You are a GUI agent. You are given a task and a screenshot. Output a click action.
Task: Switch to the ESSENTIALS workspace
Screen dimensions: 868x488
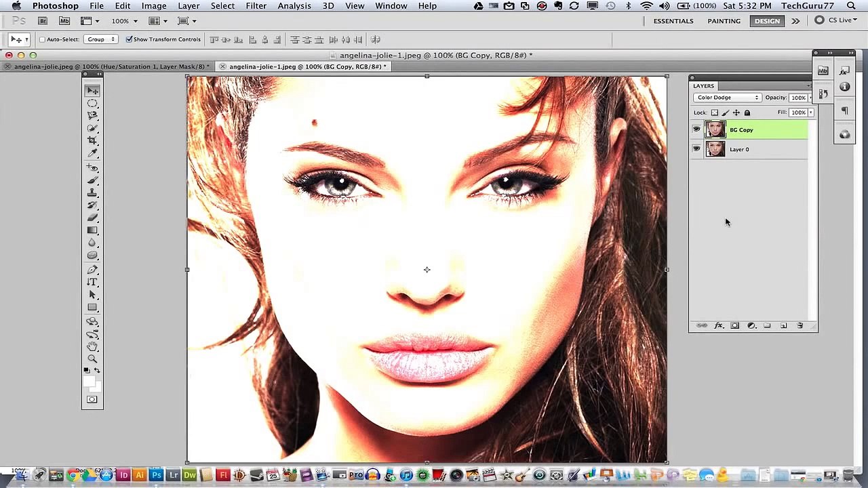coord(673,21)
